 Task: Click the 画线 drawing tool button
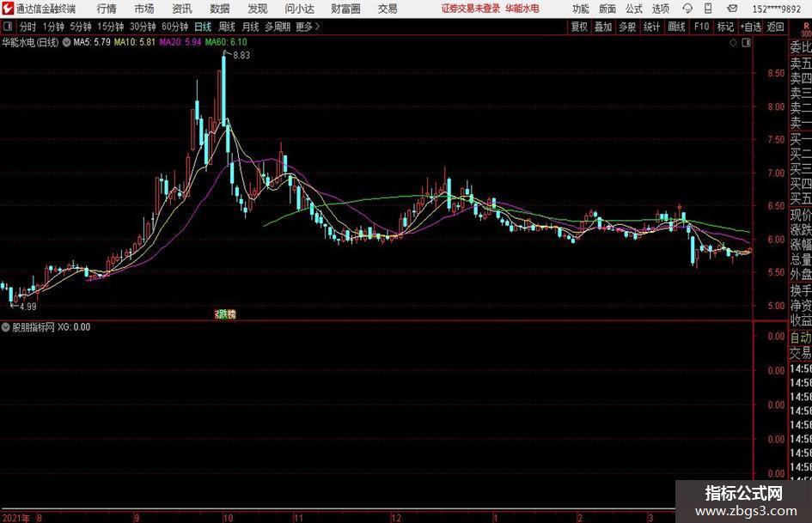(x=676, y=27)
